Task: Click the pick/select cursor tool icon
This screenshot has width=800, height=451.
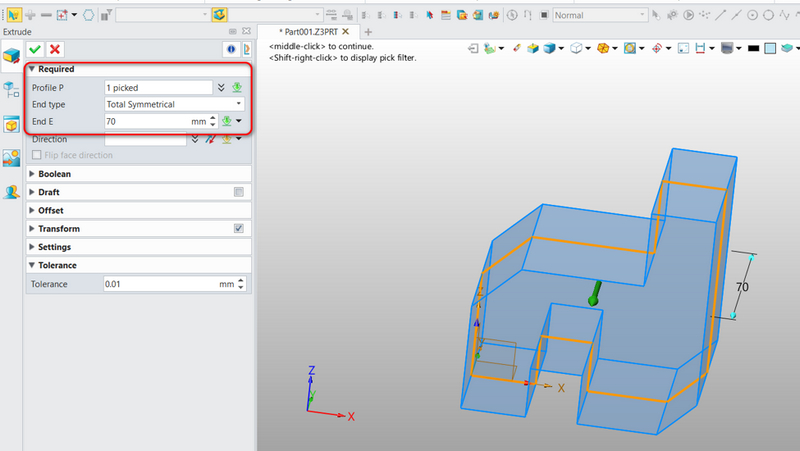Action: point(14,15)
